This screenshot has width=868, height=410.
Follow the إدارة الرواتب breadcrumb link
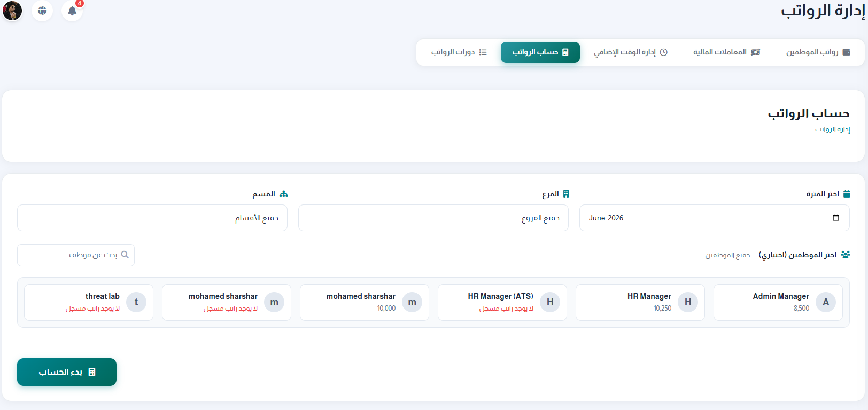[x=832, y=129]
